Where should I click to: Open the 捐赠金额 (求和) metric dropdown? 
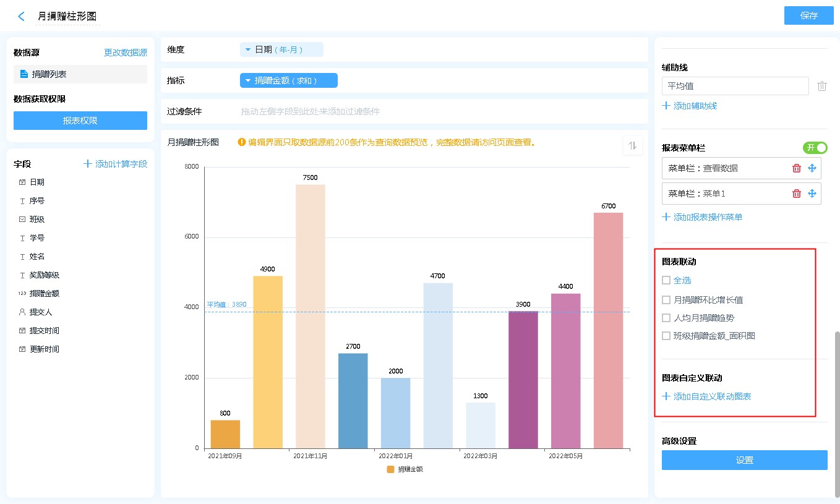(288, 80)
